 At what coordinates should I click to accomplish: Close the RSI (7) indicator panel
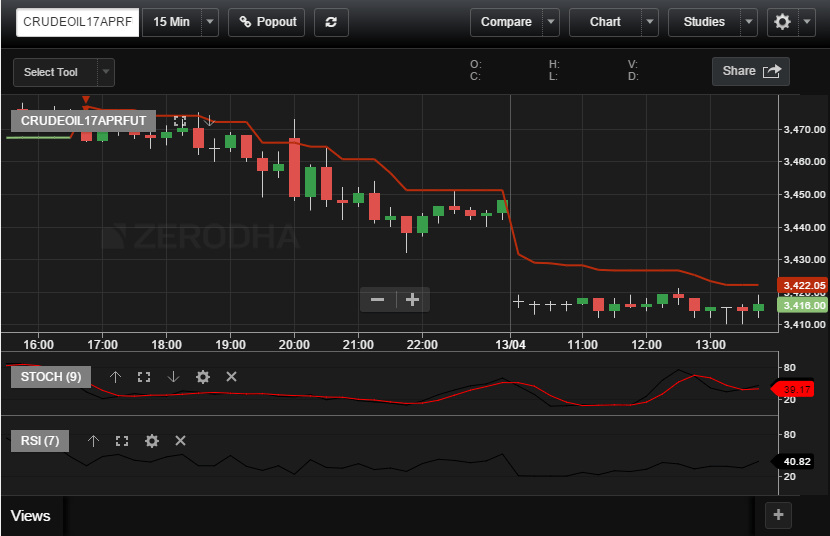(181, 441)
